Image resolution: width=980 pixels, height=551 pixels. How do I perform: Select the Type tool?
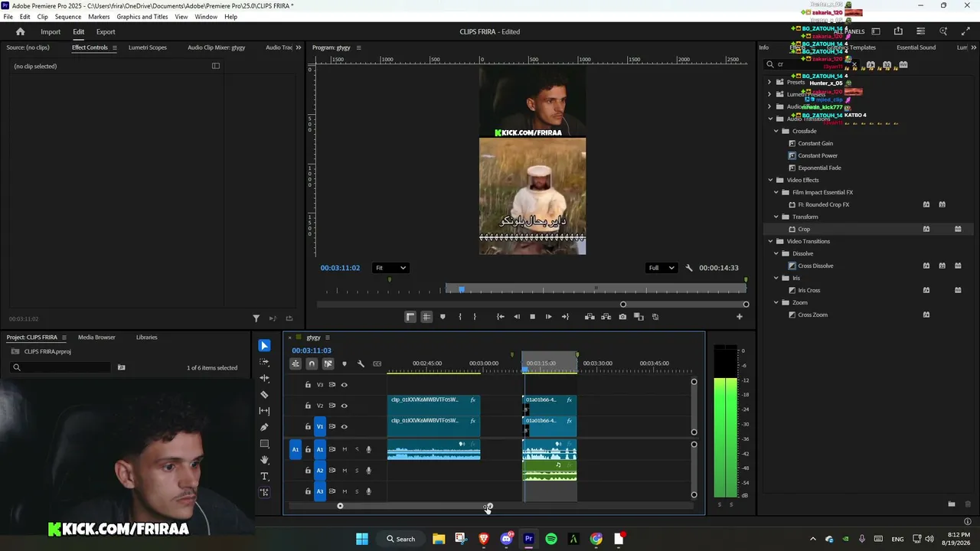point(264,476)
